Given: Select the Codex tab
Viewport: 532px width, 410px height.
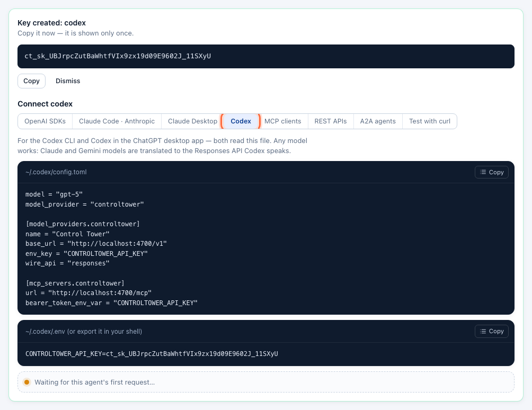Looking at the screenshot, I should [241, 121].
